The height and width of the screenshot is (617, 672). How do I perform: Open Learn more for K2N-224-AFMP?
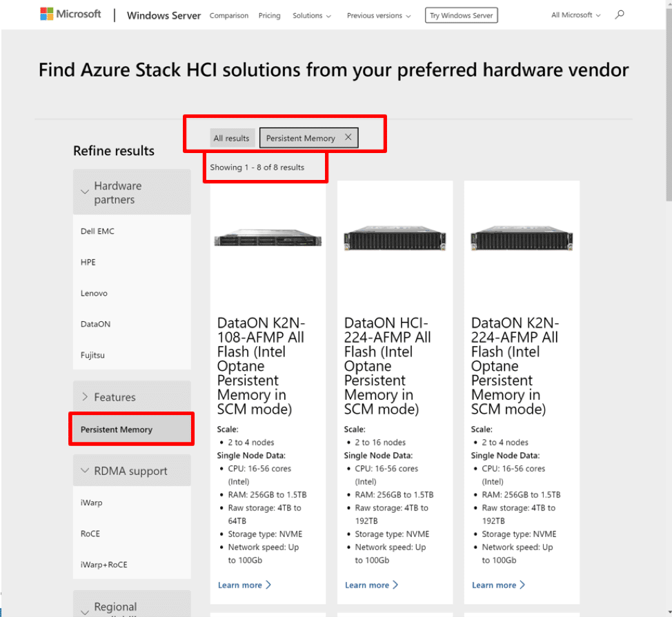click(x=498, y=585)
